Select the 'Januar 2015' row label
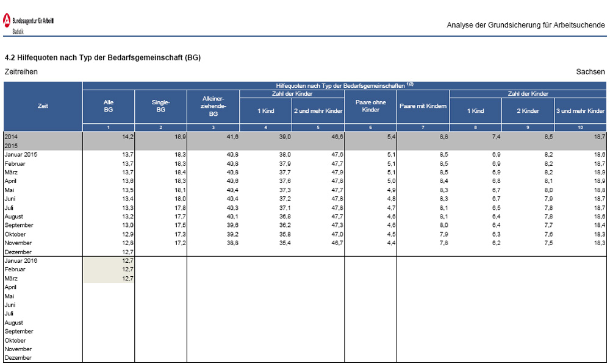The width and height of the screenshot is (610, 364). (x=21, y=155)
